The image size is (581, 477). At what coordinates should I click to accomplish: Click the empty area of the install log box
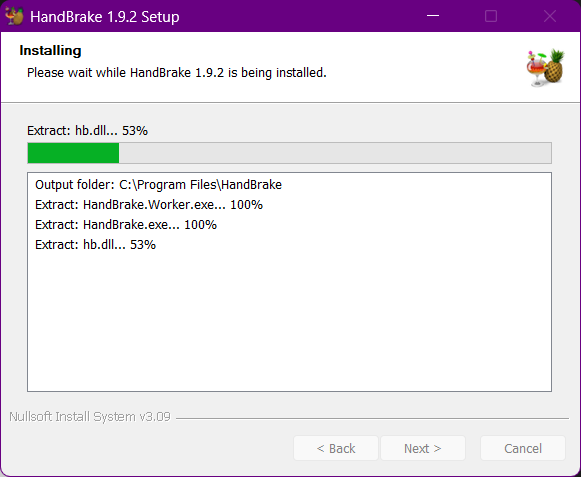click(289, 321)
